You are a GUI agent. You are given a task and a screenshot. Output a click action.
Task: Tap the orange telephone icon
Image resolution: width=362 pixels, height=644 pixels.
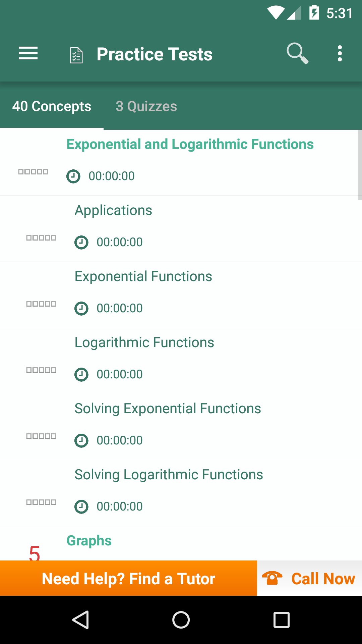pyautogui.click(x=272, y=578)
